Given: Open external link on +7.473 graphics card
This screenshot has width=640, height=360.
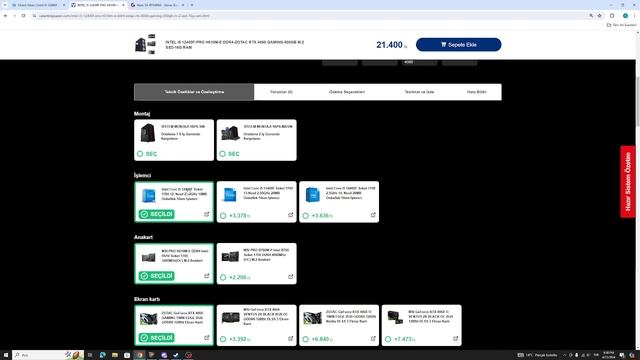Looking at the screenshot, I should 456,338.
